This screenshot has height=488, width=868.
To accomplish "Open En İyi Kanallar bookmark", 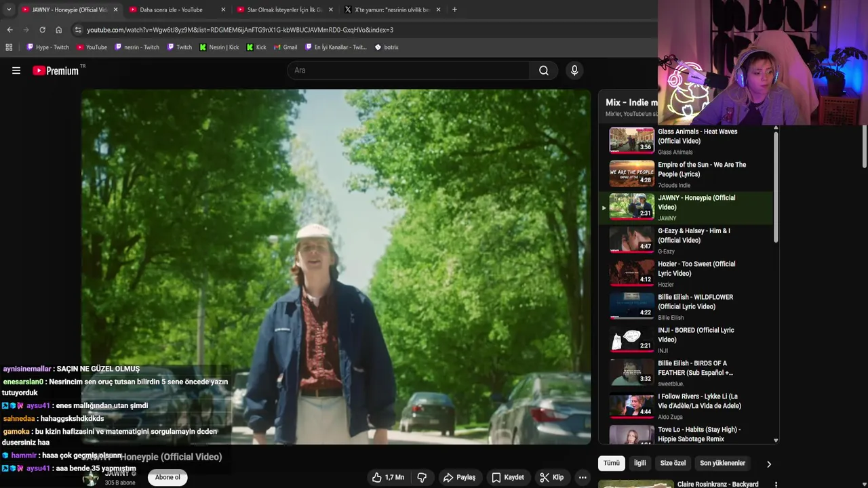I will 336,47.
